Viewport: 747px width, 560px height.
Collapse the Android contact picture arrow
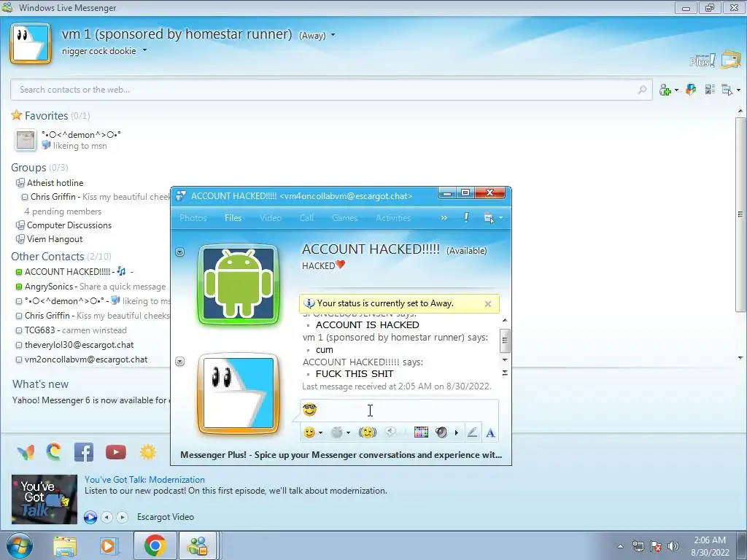click(x=180, y=252)
